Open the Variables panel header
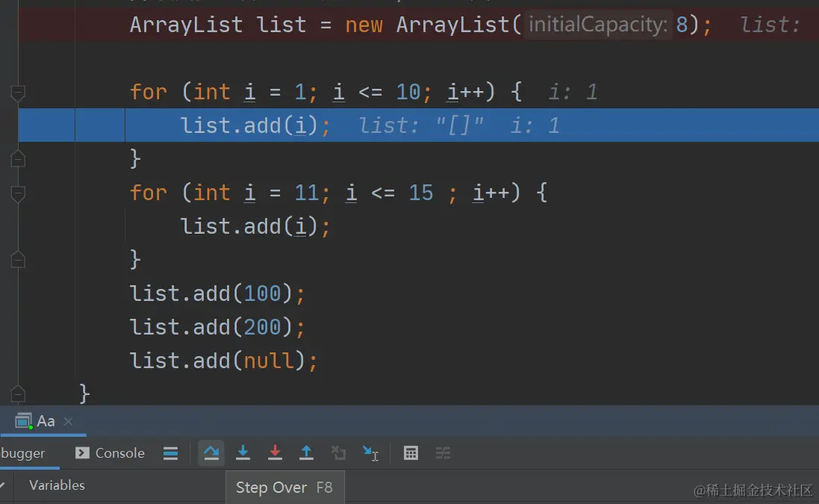The width and height of the screenshot is (819, 504). coord(57,485)
